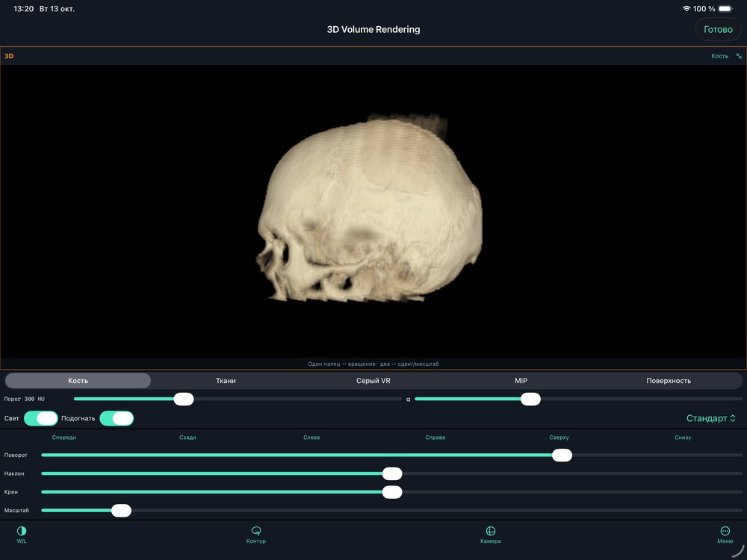Toggle the Свет lighting switch
Image resolution: width=747 pixels, height=560 pixels.
click(41, 418)
